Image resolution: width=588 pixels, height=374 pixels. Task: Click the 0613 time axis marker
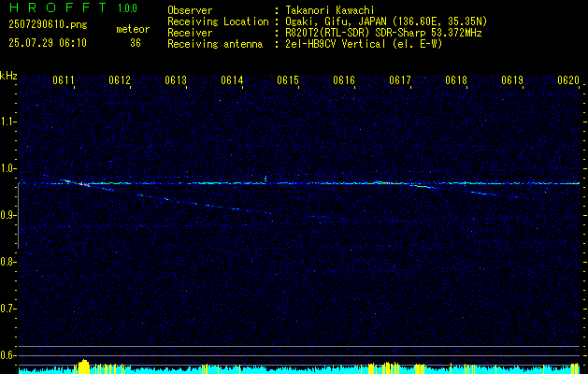tap(176, 80)
